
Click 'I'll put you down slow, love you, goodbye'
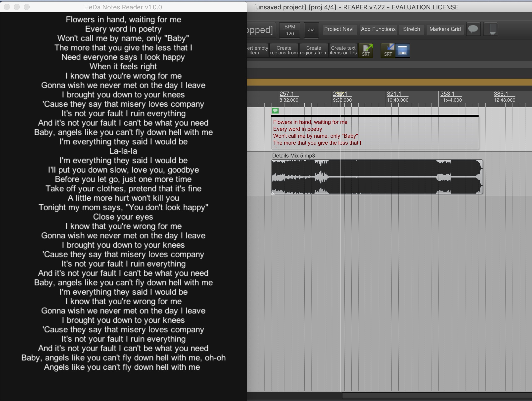point(123,170)
